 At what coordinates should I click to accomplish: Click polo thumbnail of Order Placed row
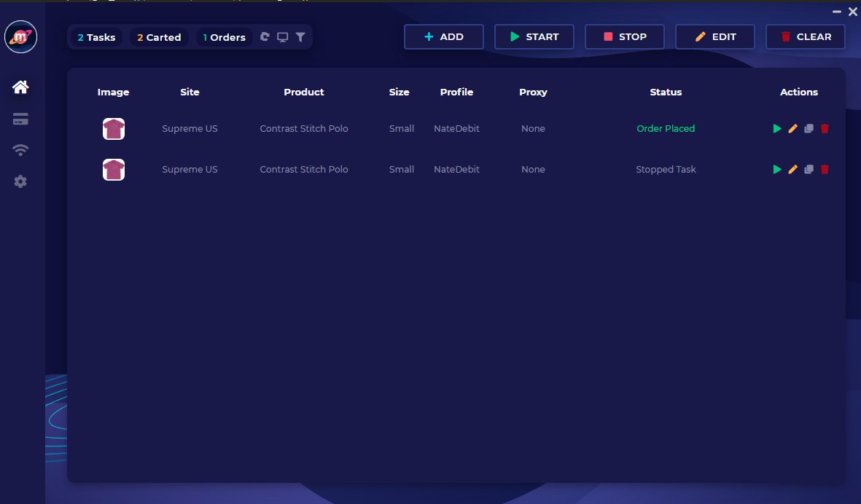[x=114, y=129]
